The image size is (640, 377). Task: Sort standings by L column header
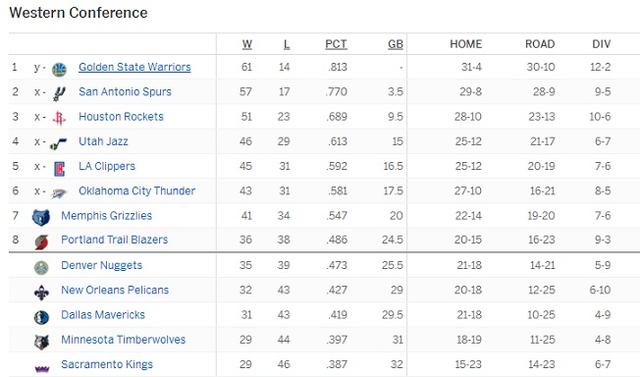coord(287,44)
